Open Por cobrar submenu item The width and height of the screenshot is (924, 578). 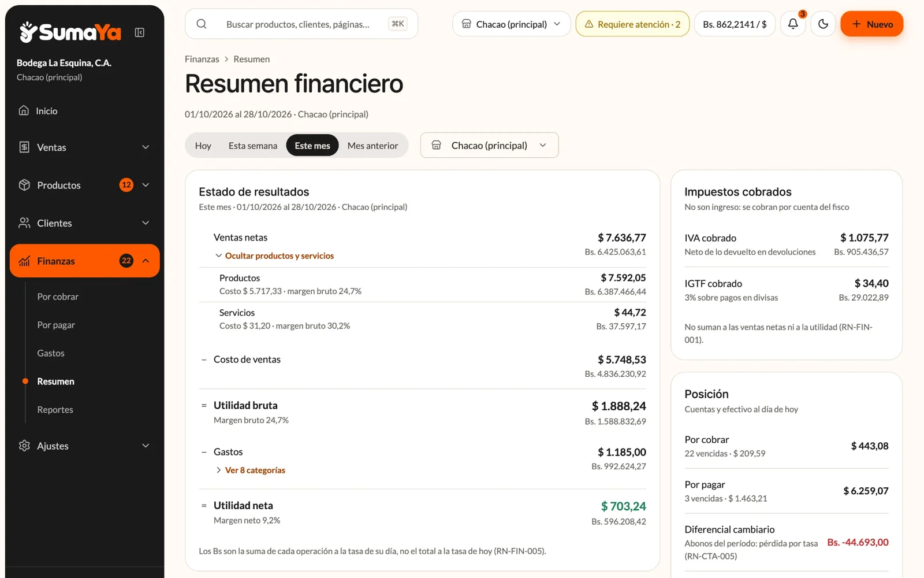[x=58, y=297]
